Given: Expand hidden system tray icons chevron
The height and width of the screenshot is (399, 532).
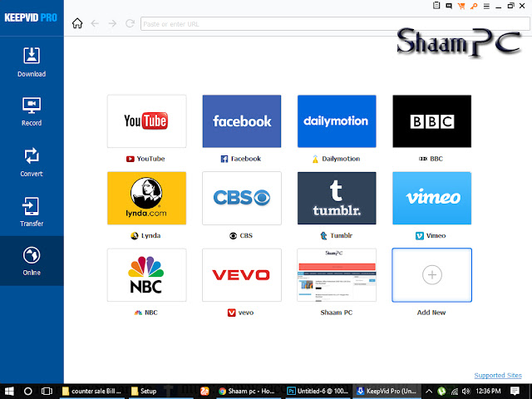Looking at the screenshot, I should coord(429,392).
